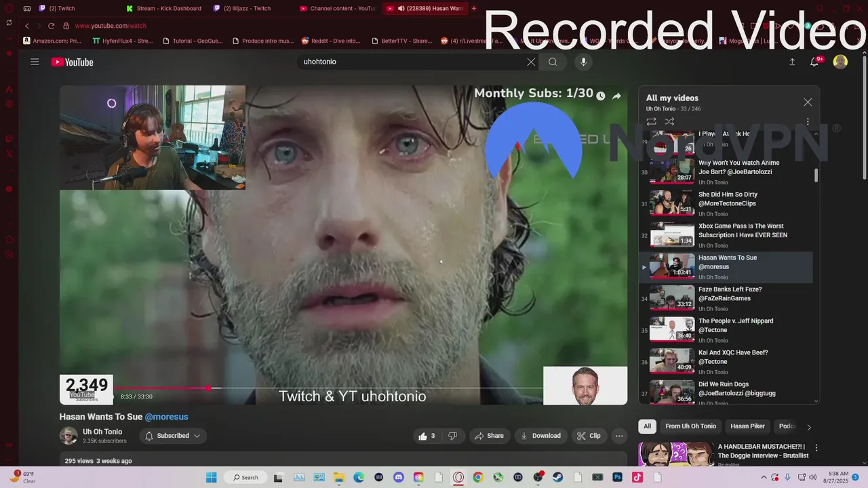Viewport: 868px width, 488px height.
Task: Reload the page
Action: 51,26
